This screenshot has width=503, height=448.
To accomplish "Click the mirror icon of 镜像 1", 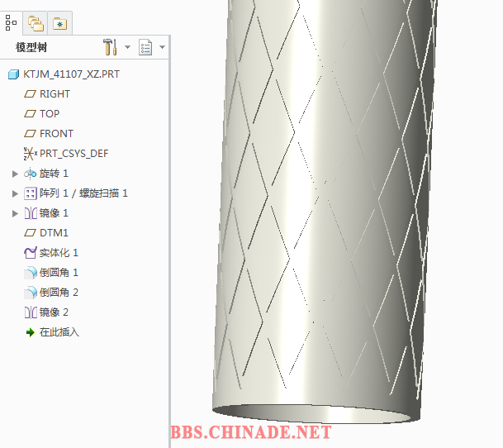I will pos(31,213).
